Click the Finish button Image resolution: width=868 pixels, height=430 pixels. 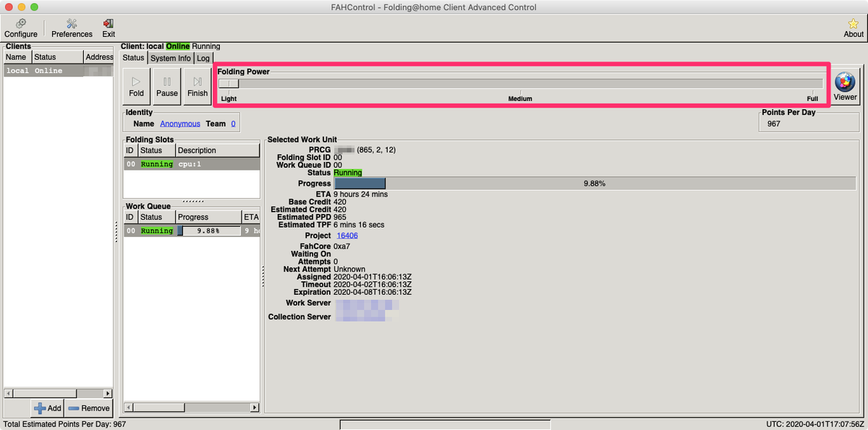pyautogui.click(x=197, y=87)
